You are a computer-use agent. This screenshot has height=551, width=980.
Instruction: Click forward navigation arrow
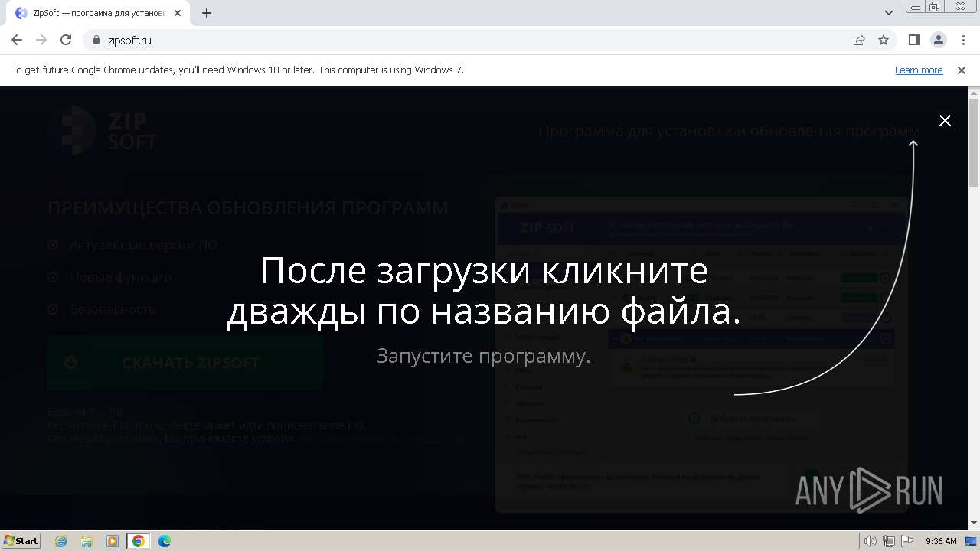pyautogui.click(x=41, y=40)
